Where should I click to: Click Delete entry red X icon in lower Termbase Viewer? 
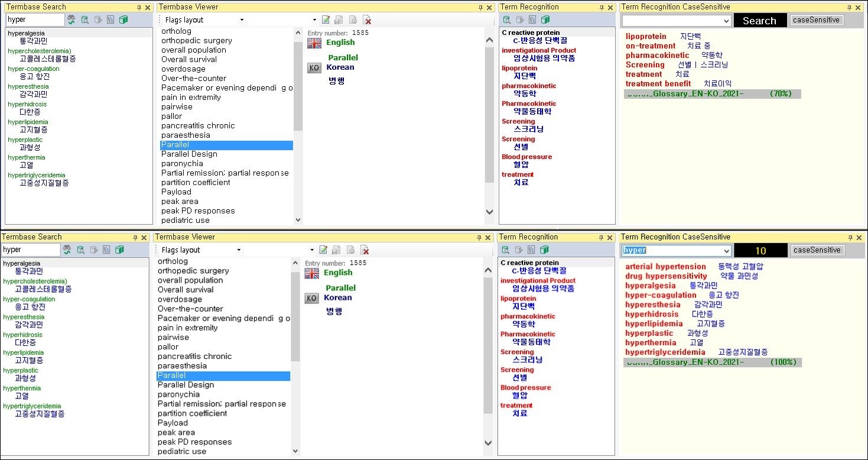pyautogui.click(x=365, y=250)
